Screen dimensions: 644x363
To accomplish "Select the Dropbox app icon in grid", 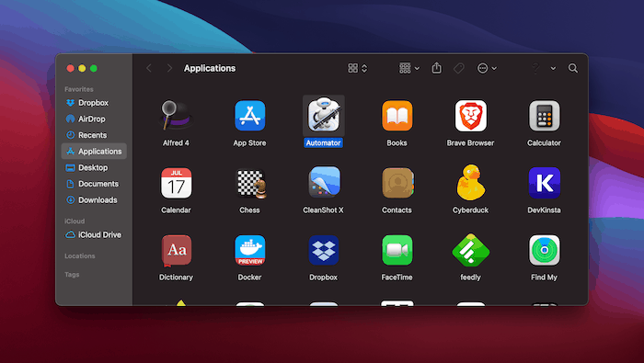I will click(324, 250).
